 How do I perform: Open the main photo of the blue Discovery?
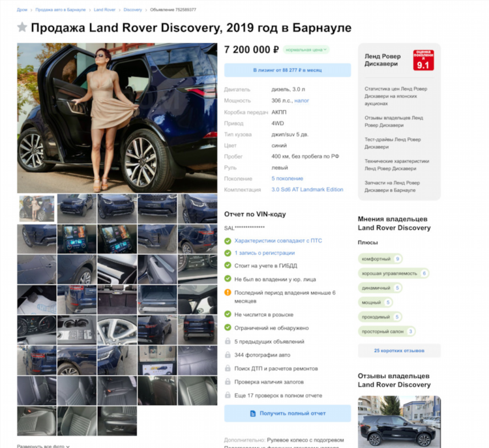(x=117, y=118)
